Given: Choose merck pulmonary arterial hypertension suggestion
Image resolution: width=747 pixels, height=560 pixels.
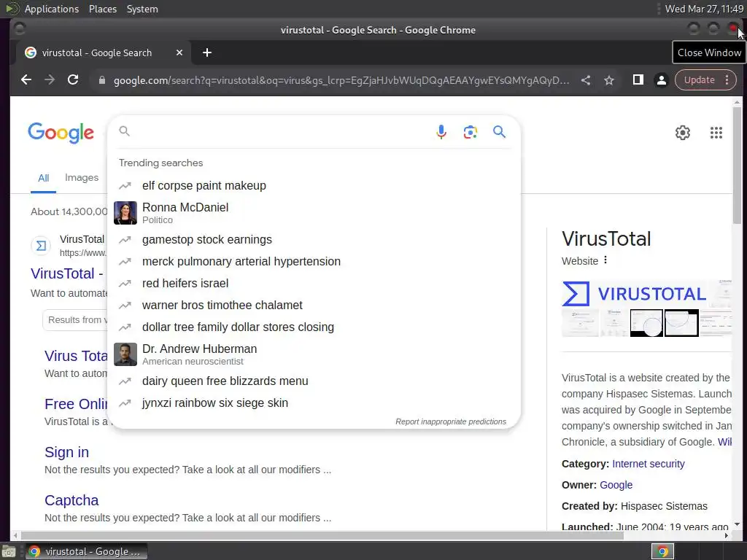Looking at the screenshot, I should point(314,262).
